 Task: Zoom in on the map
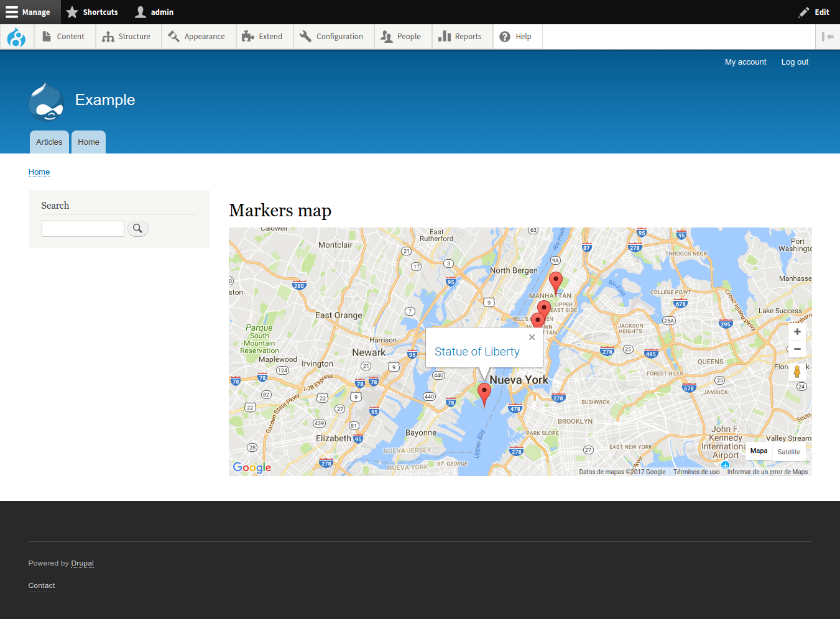click(797, 332)
